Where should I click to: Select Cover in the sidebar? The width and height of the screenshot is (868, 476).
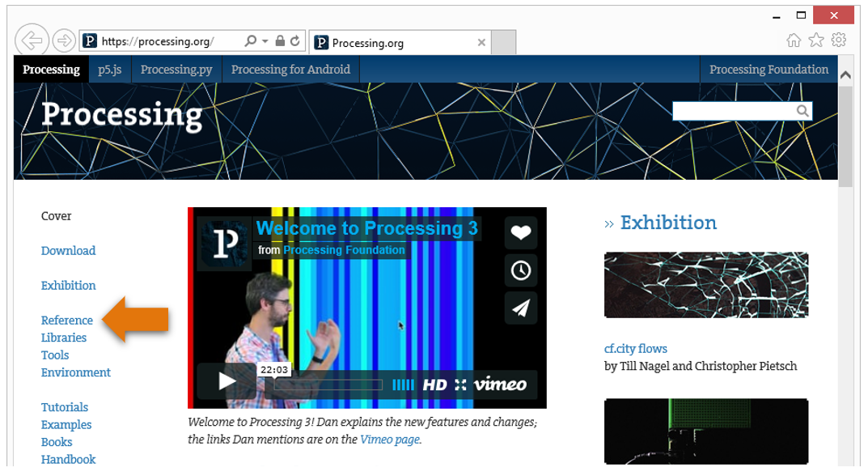56,216
